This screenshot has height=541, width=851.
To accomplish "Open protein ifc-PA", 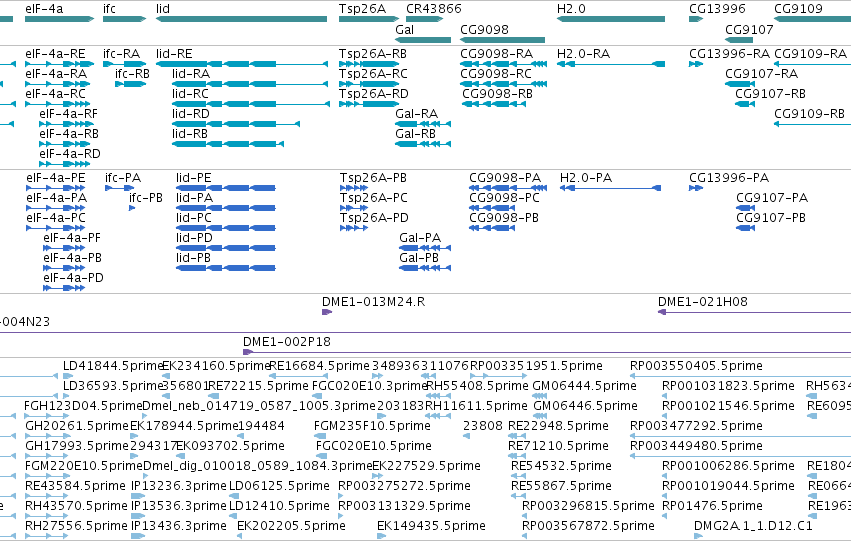I will tap(123, 178).
